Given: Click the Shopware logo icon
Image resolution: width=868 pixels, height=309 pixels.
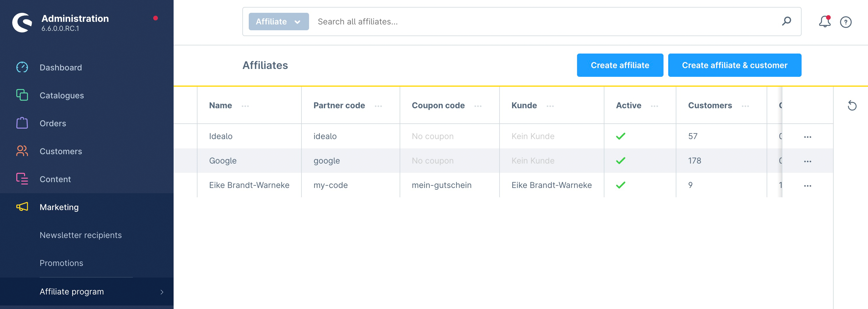Looking at the screenshot, I should [x=22, y=23].
